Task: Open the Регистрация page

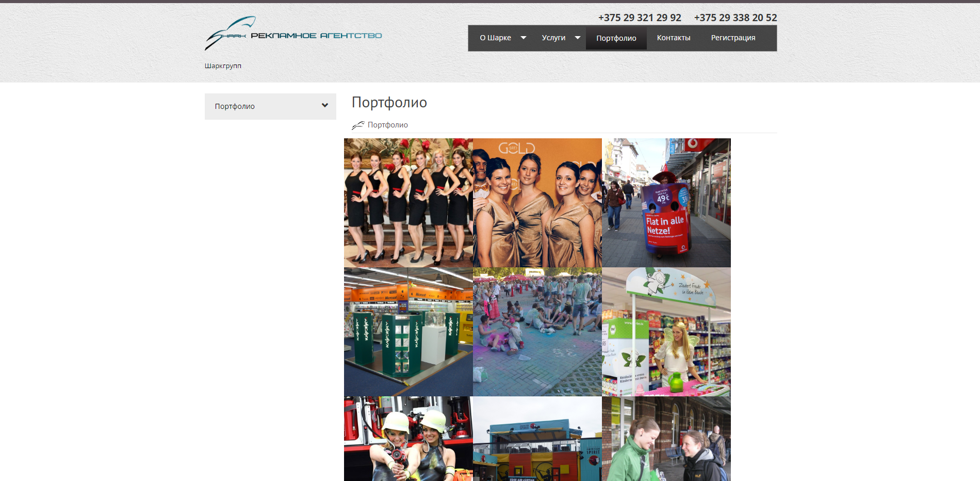Action: click(x=733, y=38)
